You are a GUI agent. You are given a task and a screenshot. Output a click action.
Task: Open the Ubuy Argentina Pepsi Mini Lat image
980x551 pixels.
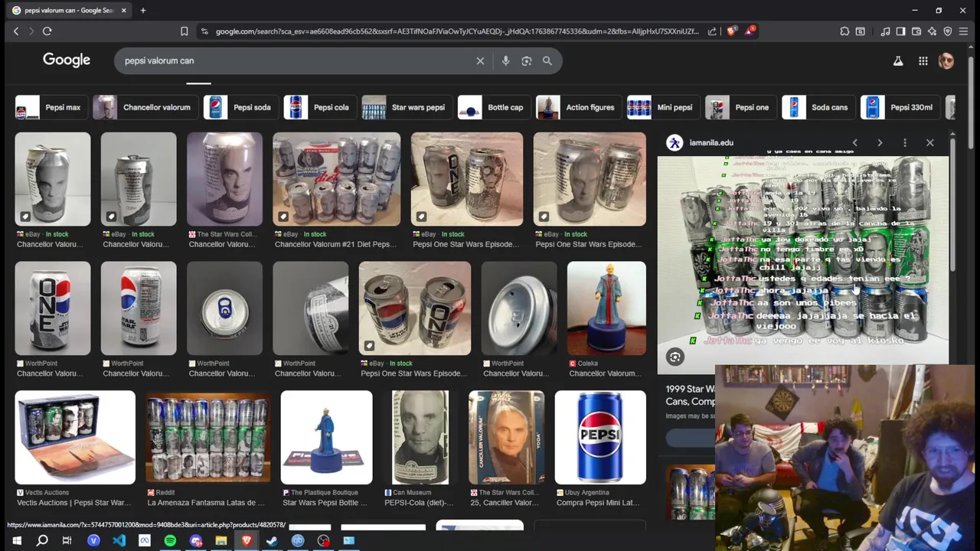[x=600, y=438]
